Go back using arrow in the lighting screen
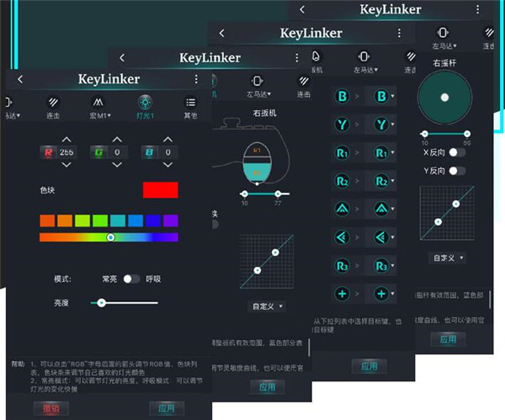Screen dimensions: 505x420 [20, 79]
